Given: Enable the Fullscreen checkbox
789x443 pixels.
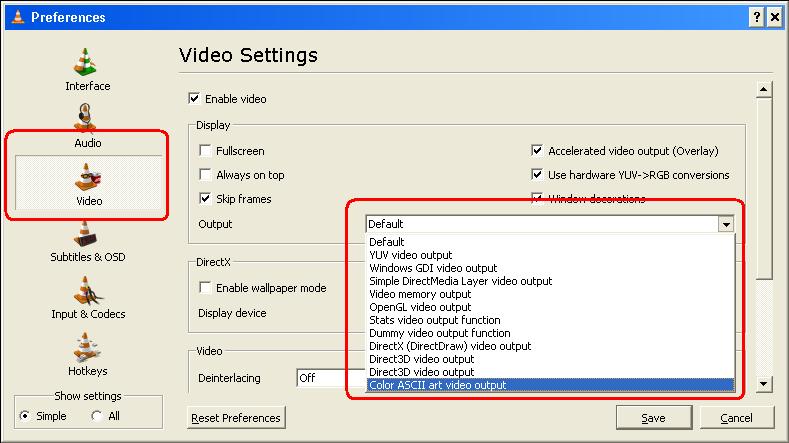Looking at the screenshot, I should 205,150.
